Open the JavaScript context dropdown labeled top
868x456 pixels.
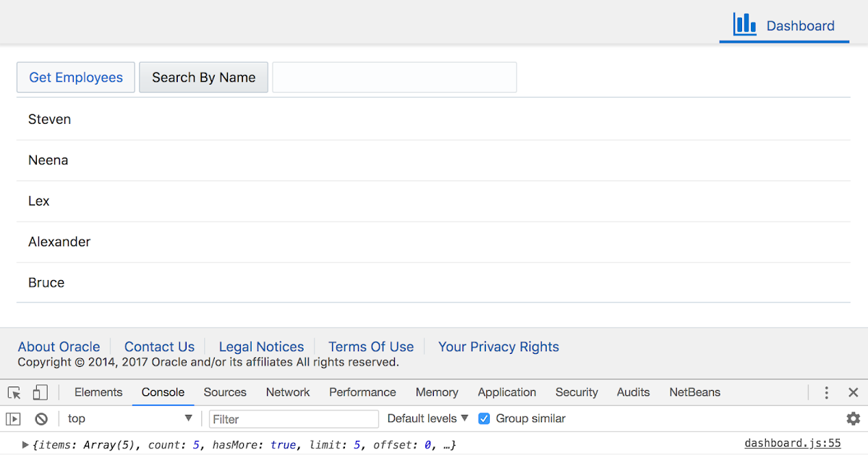pyautogui.click(x=127, y=418)
